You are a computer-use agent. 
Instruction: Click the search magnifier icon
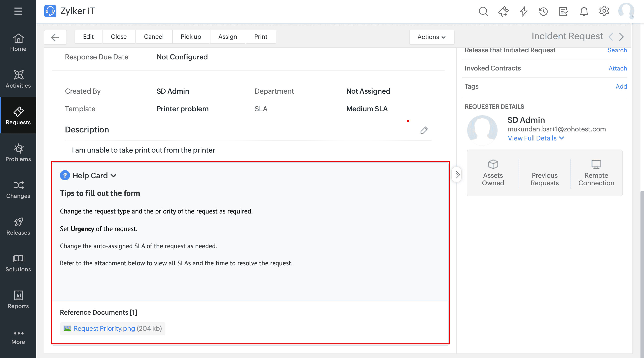coord(483,11)
